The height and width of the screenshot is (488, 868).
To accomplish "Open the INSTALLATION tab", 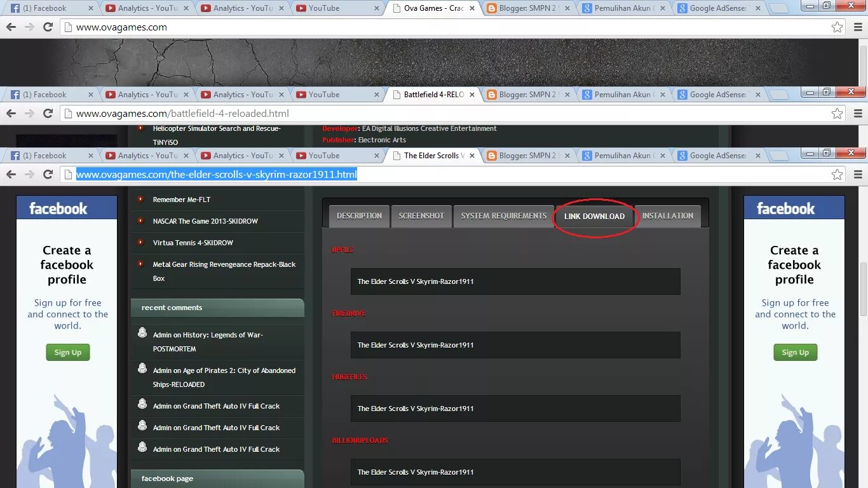I will [668, 216].
